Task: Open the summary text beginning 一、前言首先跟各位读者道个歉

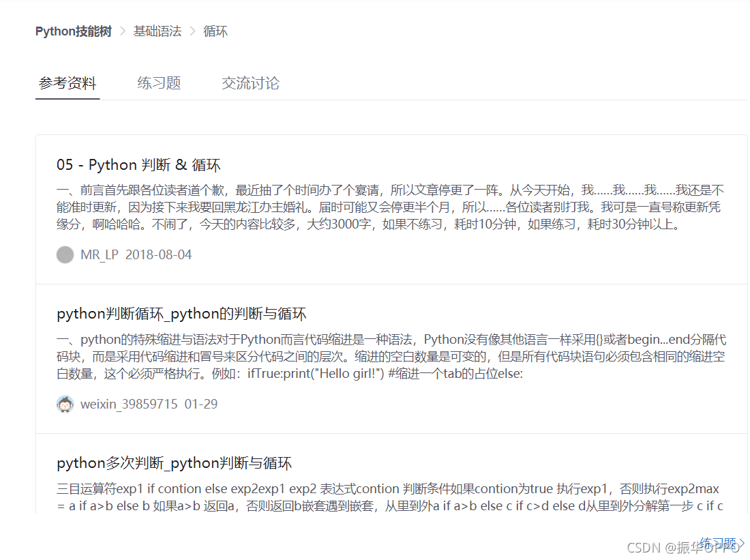Action: [x=390, y=207]
